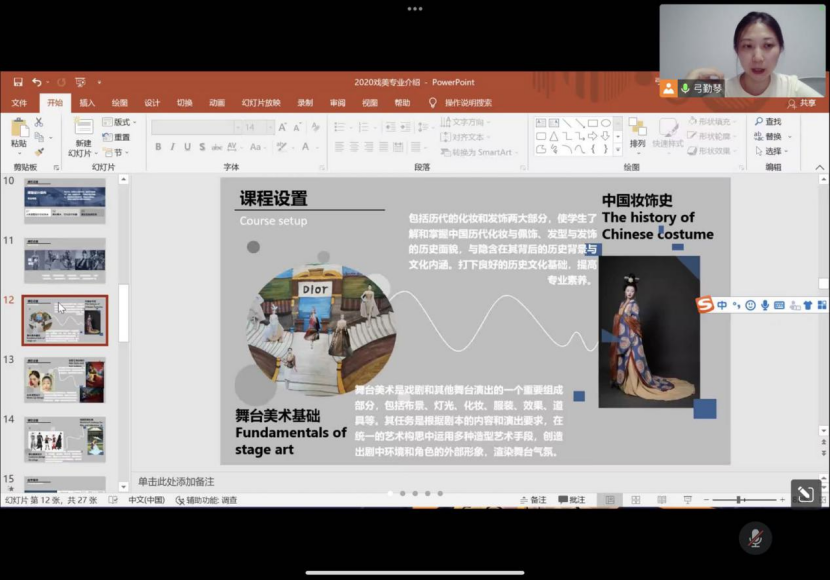Select slide 13 thumbnail
Viewport: 830px width, 580px height.
64,380
